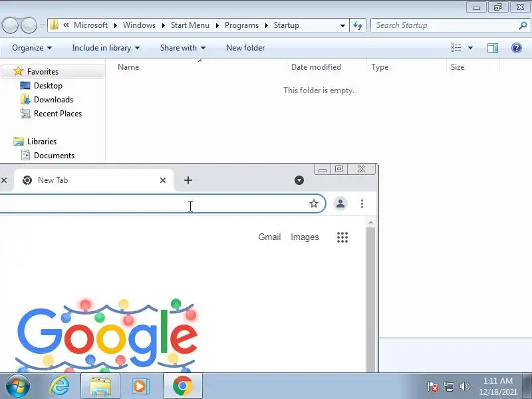Viewport: 532px width, 399px height.
Task: Open network icon in system tray
Action: [448, 386]
